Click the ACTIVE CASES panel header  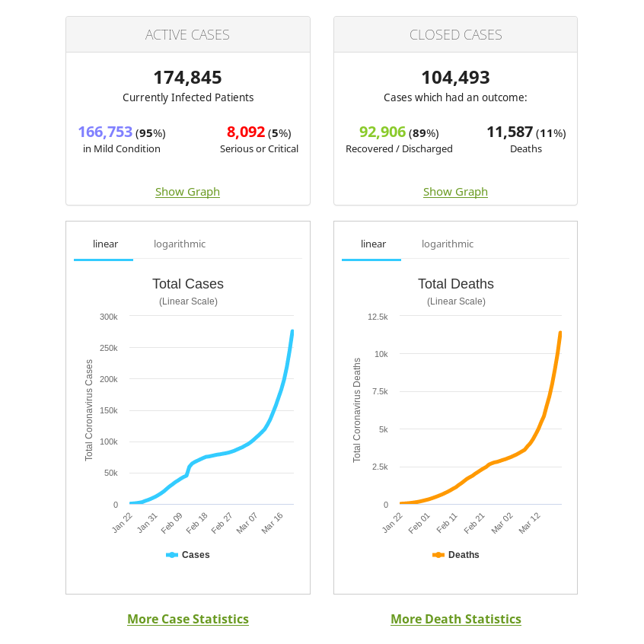pos(187,35)
